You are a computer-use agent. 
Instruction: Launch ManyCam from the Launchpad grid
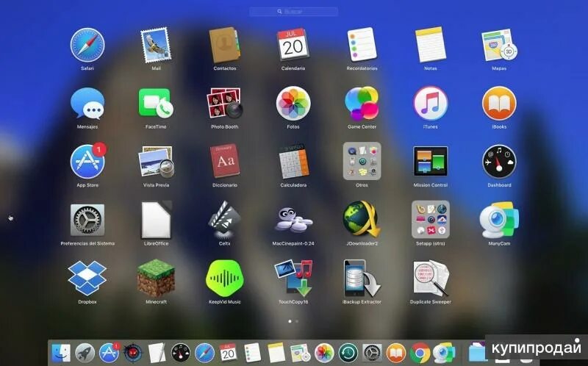click(499, 220)
